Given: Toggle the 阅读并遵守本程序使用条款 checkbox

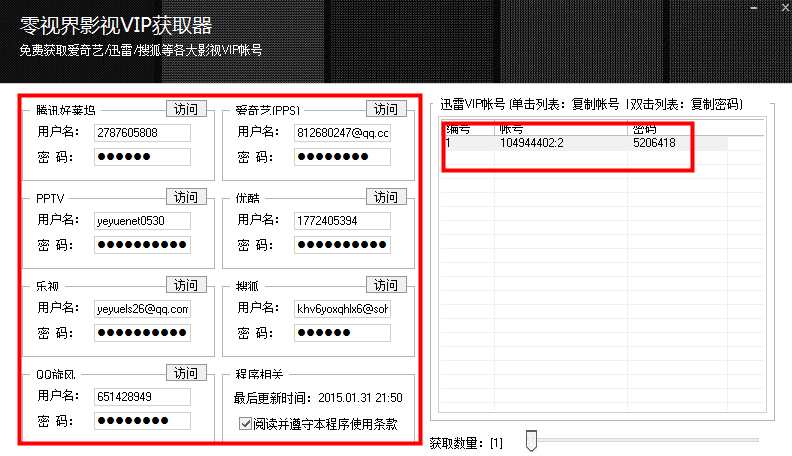Looking at the screenshot, I should click(x=245, y=423).
